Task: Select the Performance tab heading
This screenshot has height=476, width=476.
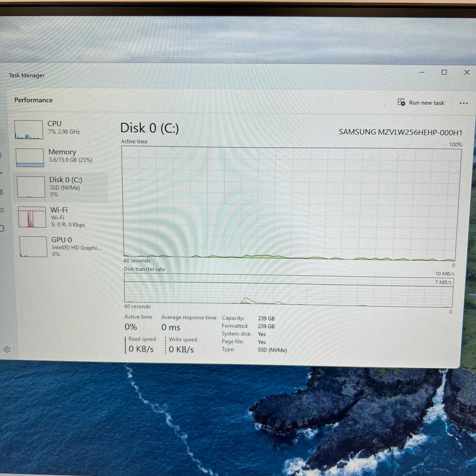Action: (x=33, y=100)
